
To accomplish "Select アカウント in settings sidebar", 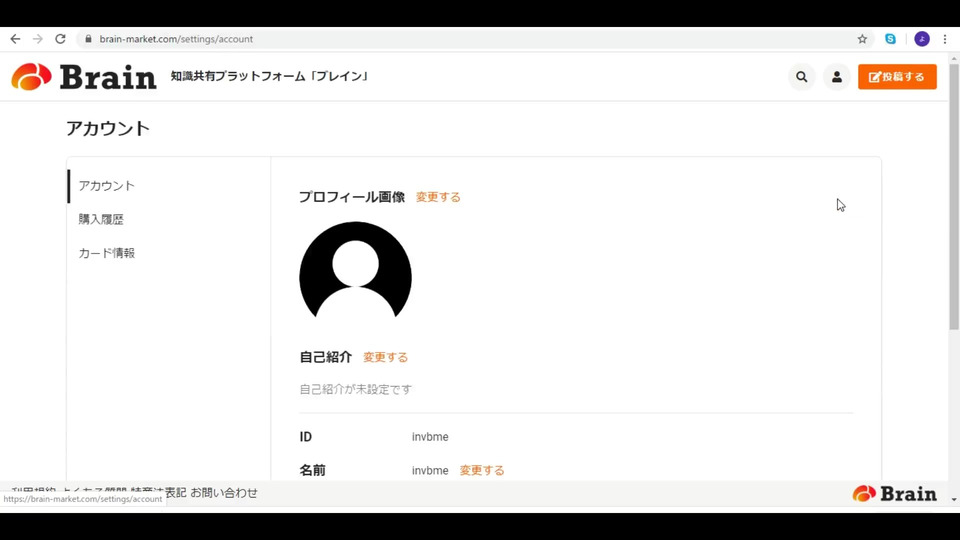I will coord(107,186).
